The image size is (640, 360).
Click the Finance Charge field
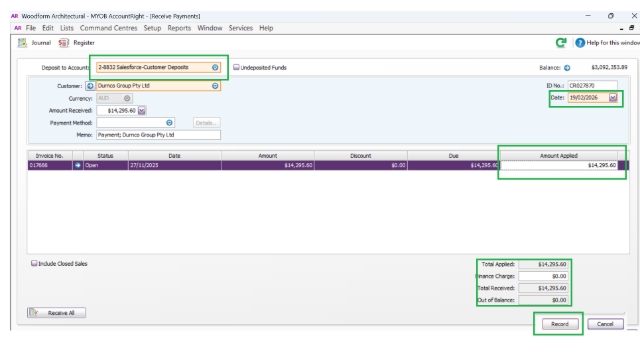(543, 276)
